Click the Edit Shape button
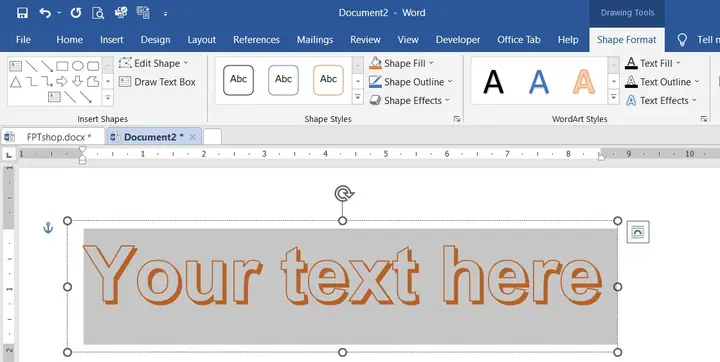Viewport: 720px width, 362px height. [153, 63]
